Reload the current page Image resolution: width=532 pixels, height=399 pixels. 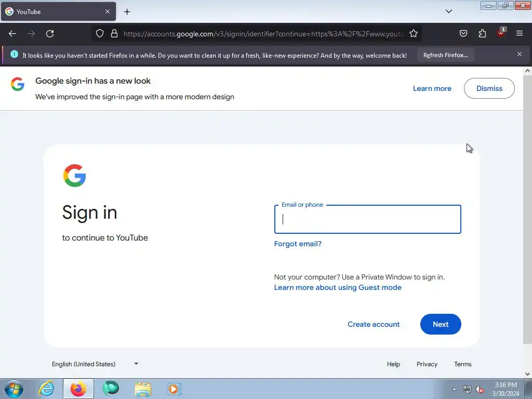pyautogui.click(x=50, y=34)
